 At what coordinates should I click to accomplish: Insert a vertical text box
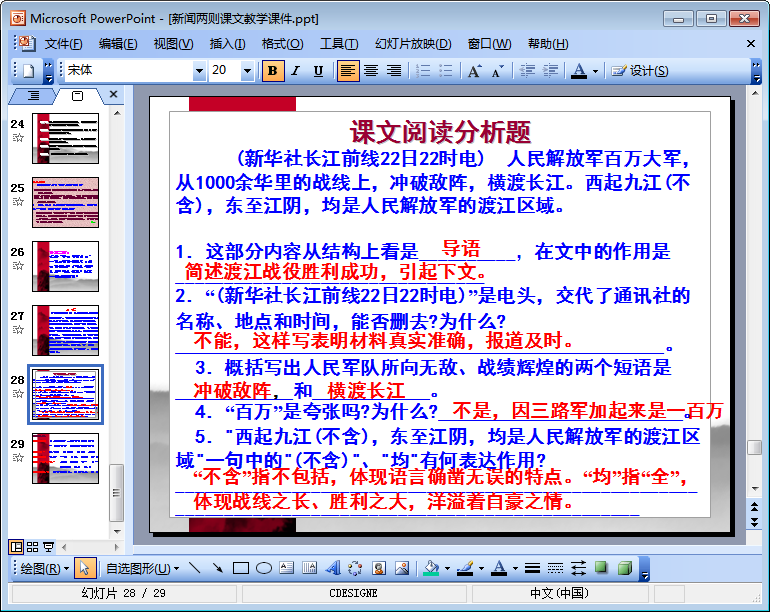click(309, 568)
